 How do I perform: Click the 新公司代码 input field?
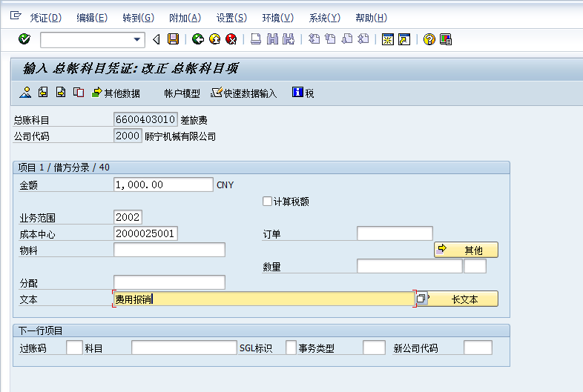tap(478, 348)
